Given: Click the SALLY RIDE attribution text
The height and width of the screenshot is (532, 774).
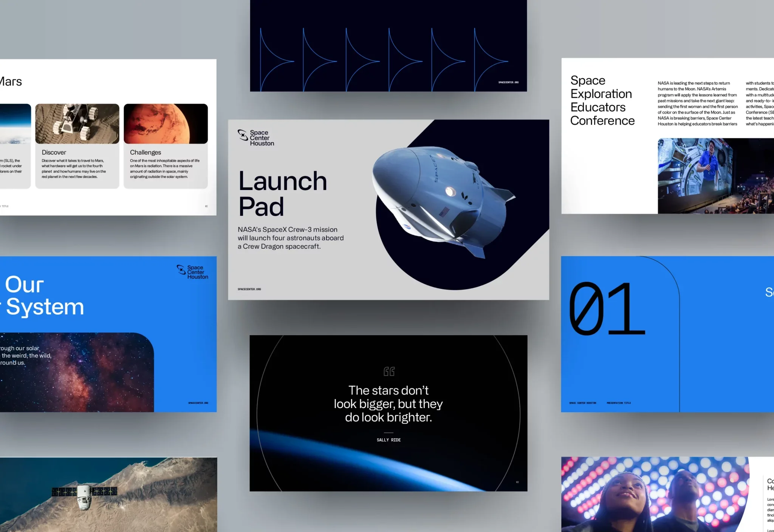Looking at the screenshot, I should [x=389, y=440].
